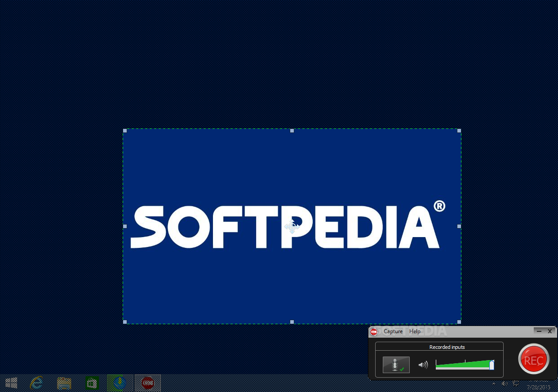558x392 pixels.
Task: Click the top-right corner handle of capture region
Action: click(459, 131)
